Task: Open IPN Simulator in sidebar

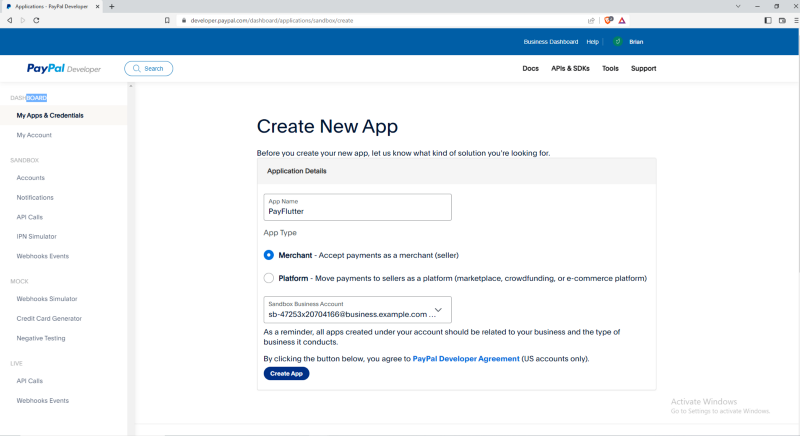Action: point(36,237)
